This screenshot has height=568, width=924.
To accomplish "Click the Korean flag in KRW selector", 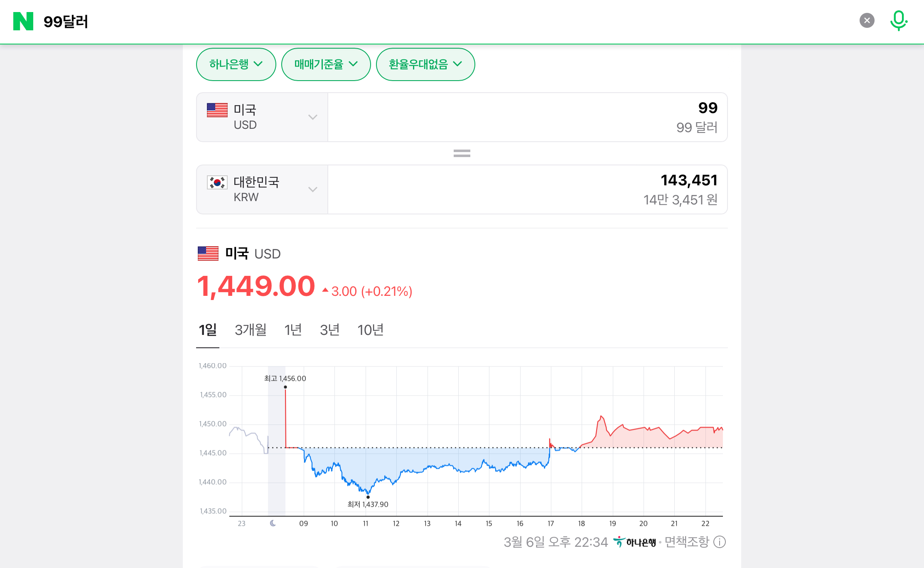I will 217,182.
